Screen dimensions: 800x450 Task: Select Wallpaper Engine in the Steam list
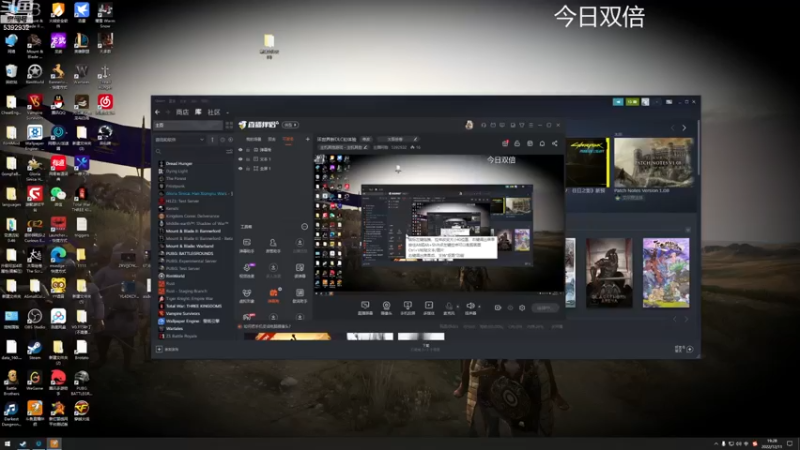pos(192,321)
